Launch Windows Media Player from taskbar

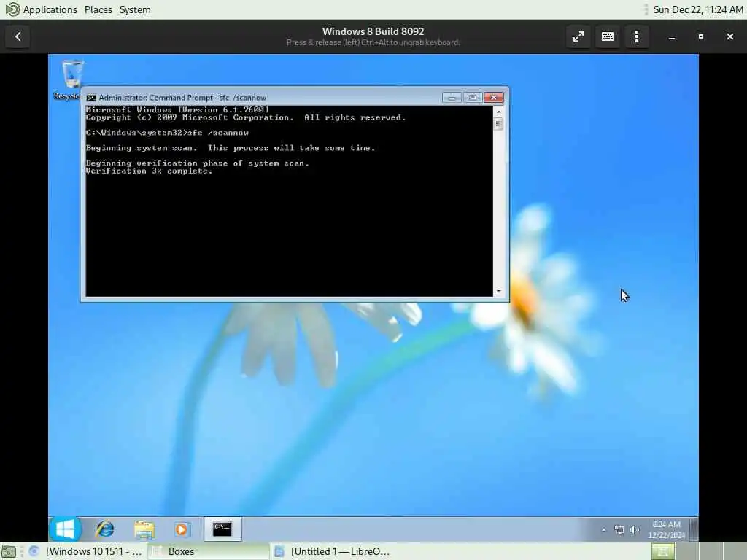[182, 529]
